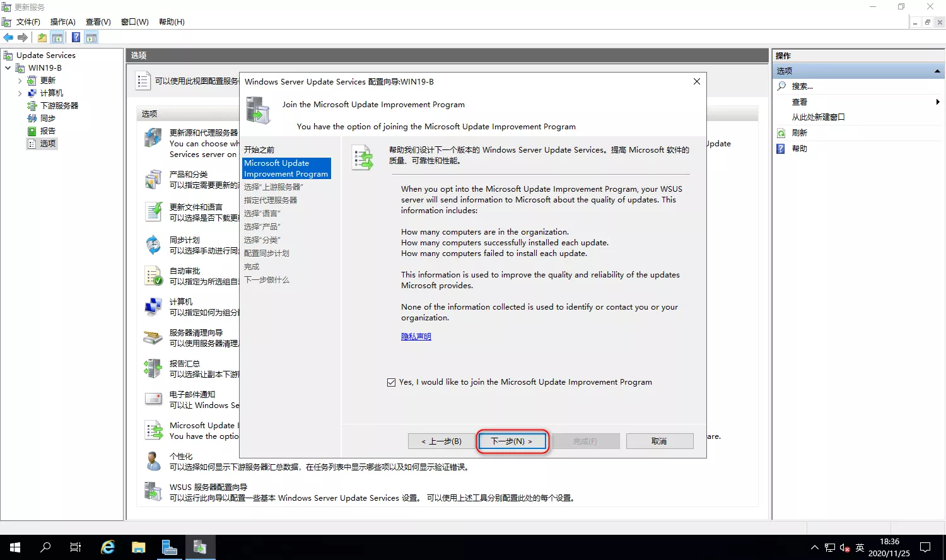Open the 查看(V) menu
The image size is (946, 560).
(98, 22)
